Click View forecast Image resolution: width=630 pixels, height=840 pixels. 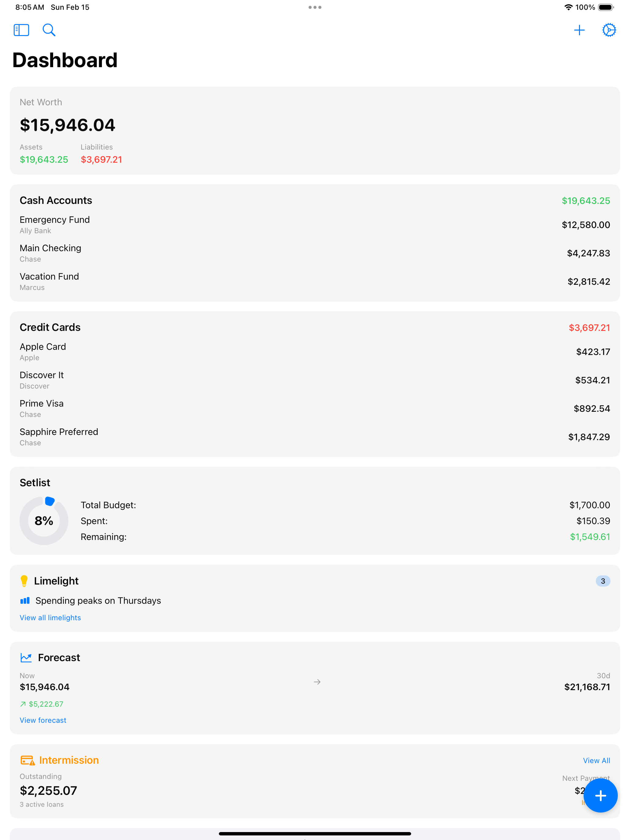pyautogui.click(x=42, y=720)
